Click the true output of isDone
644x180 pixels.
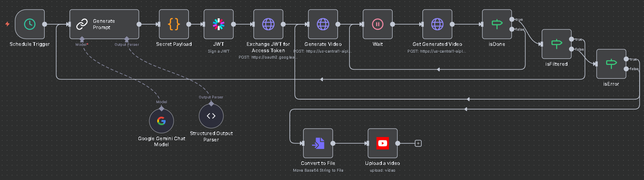click(x=512, y=19)
